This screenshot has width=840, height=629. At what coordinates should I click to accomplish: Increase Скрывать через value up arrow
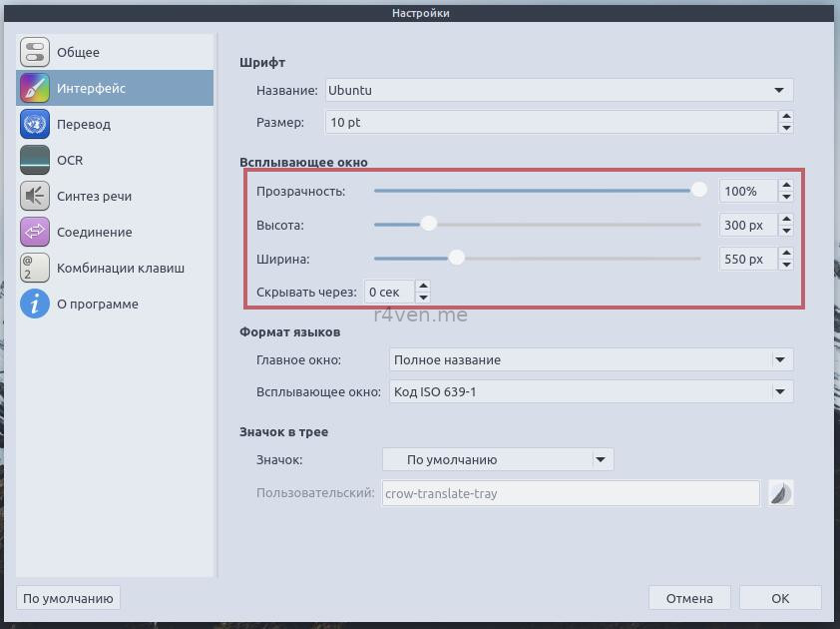423,287
